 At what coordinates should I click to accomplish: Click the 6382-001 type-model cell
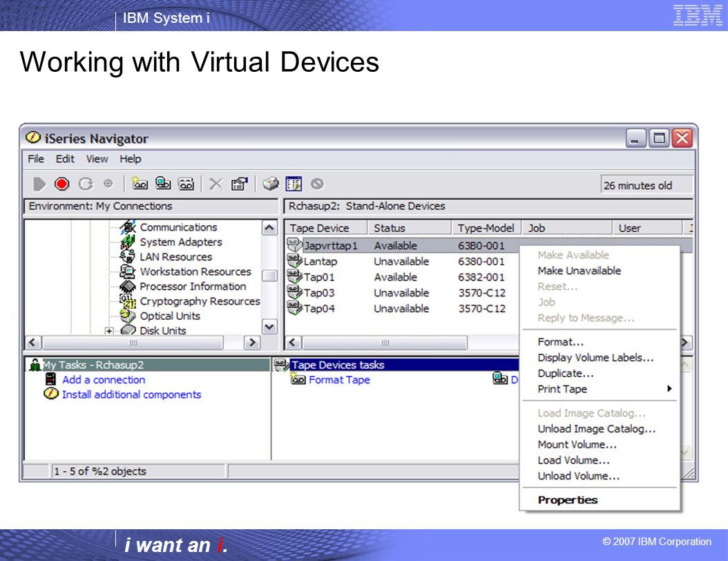click(x=481, y=277)
